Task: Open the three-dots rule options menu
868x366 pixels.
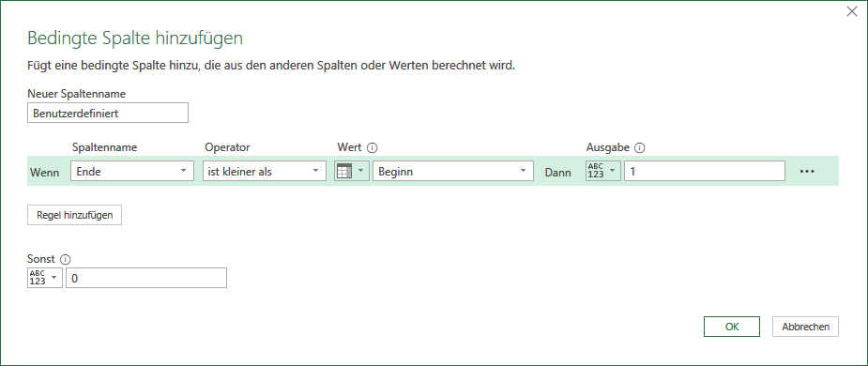Action: click(807, 172)
